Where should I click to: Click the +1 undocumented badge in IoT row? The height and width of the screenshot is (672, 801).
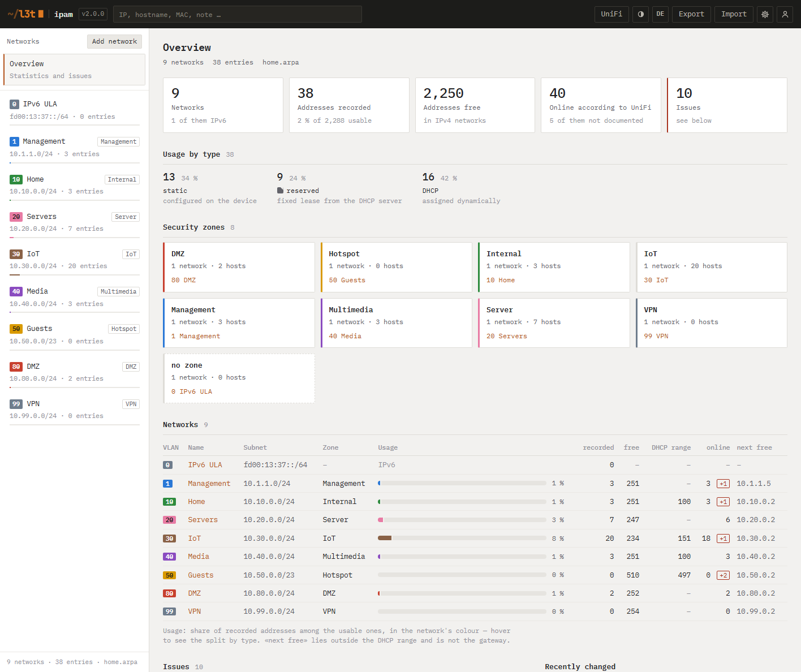tap(723, 539)
